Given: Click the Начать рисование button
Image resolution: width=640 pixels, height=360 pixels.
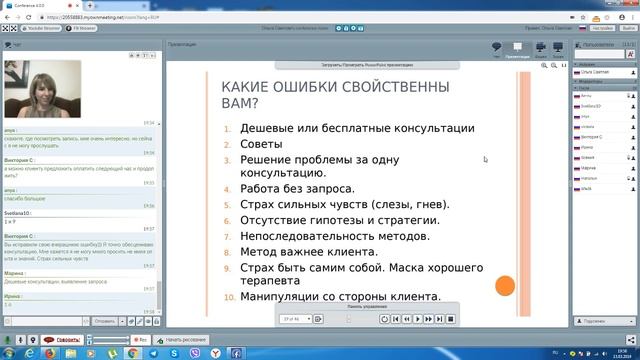Looking at the screenshot, I should pos(182,340).
